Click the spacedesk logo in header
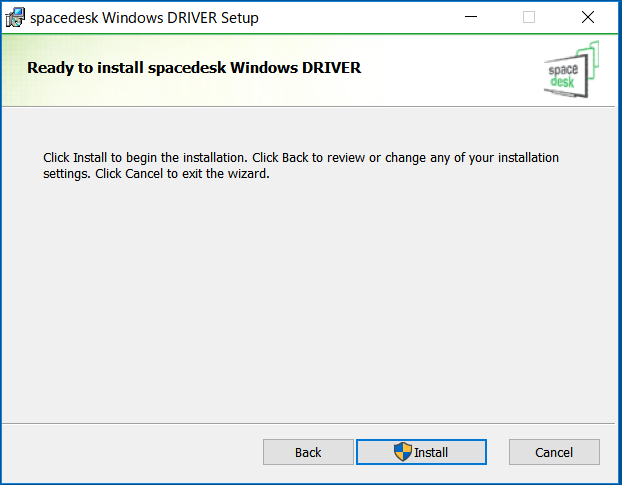 571,69
